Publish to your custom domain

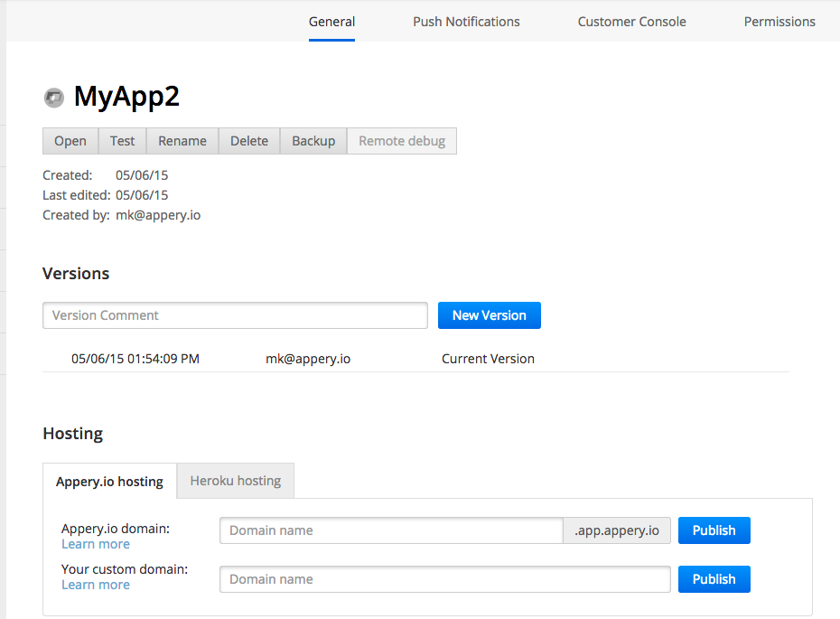point(714,579)
